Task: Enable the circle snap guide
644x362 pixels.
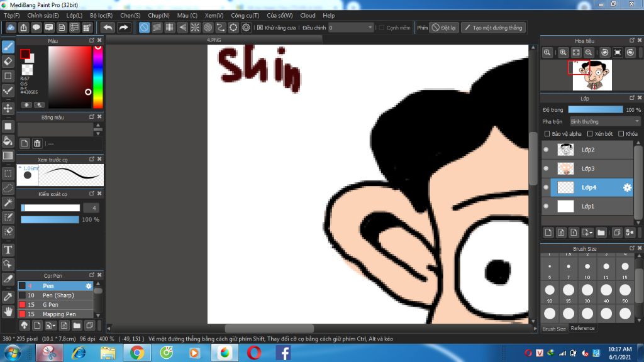Action: tap(208, 28)
